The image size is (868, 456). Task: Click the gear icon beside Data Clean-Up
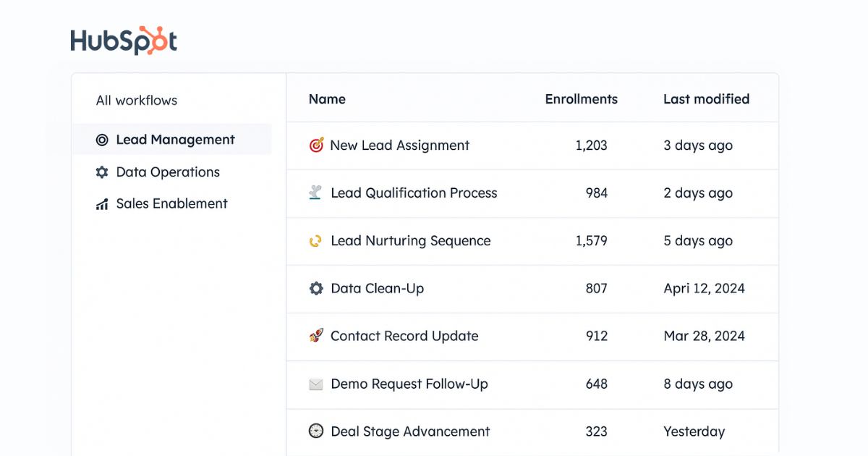coord(316,289)
